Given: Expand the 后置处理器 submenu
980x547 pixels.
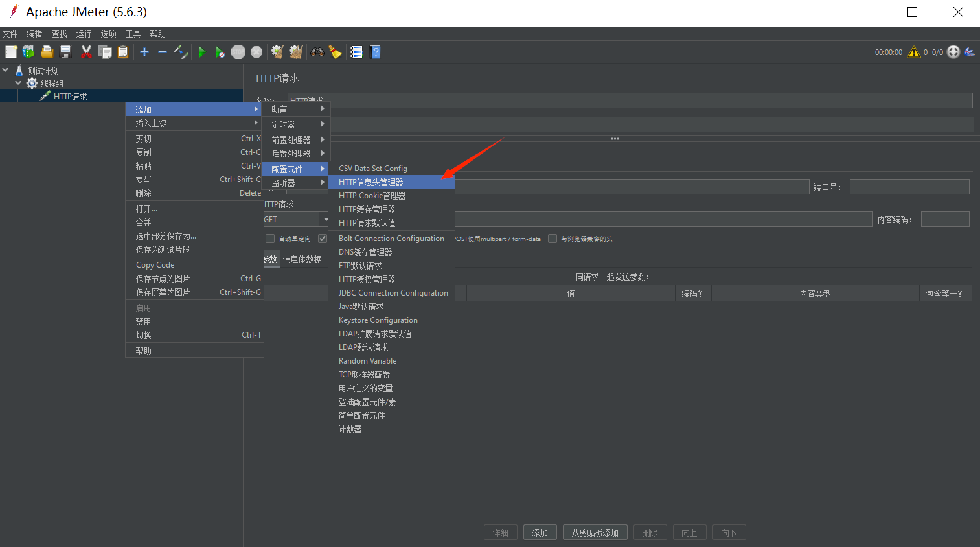Looking at the screenshot, I should [x=296, y=154].
